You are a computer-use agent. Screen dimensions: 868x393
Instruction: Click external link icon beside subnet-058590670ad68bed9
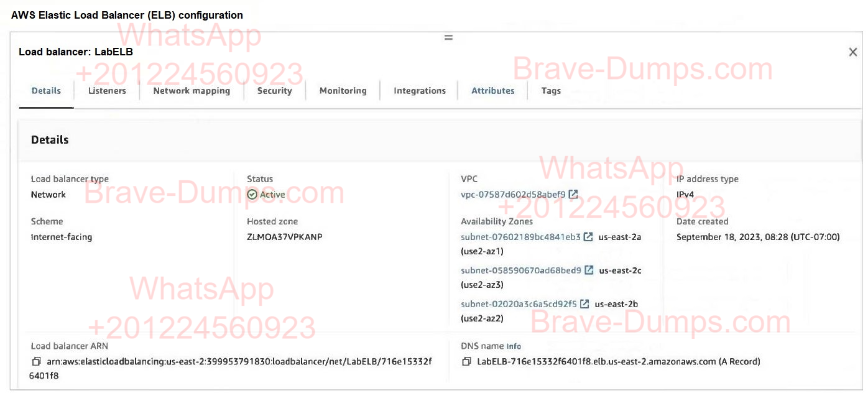point(589,270)
